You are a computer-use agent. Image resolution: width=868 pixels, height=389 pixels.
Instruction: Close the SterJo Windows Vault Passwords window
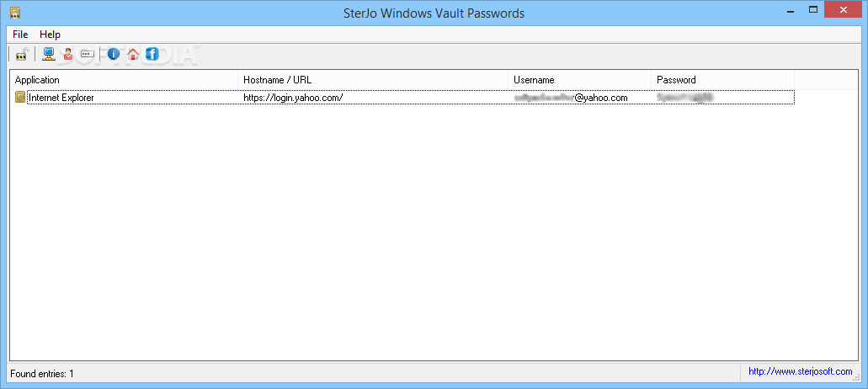pos(844,9)
